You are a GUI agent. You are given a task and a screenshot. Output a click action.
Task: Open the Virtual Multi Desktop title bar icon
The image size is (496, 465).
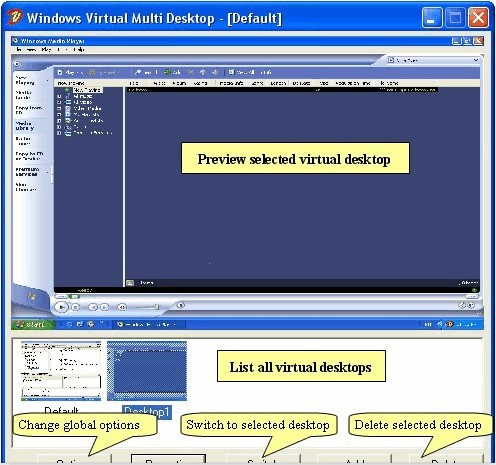[x=15, y=17]
